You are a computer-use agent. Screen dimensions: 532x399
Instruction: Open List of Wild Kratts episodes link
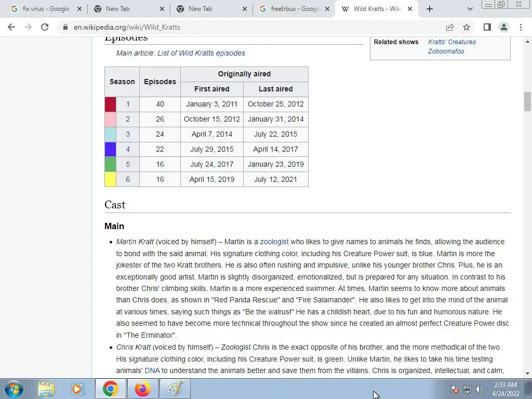(x=201, y=53)
